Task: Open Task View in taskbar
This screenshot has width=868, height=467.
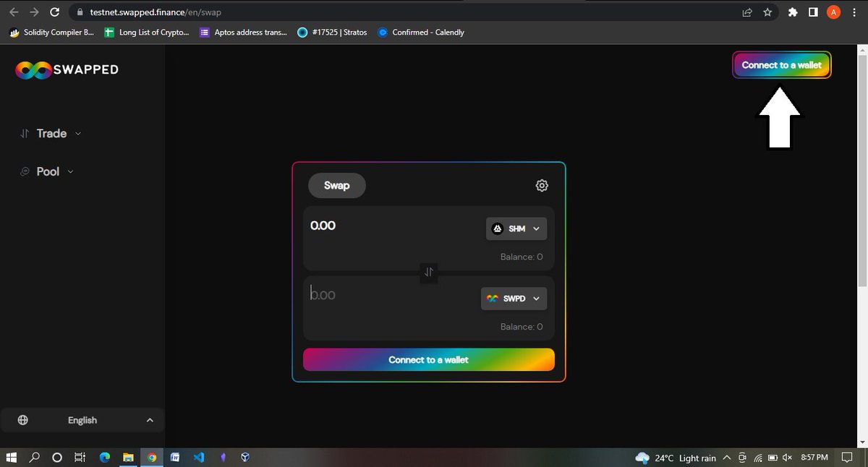Action: click(x=80, y=458)
